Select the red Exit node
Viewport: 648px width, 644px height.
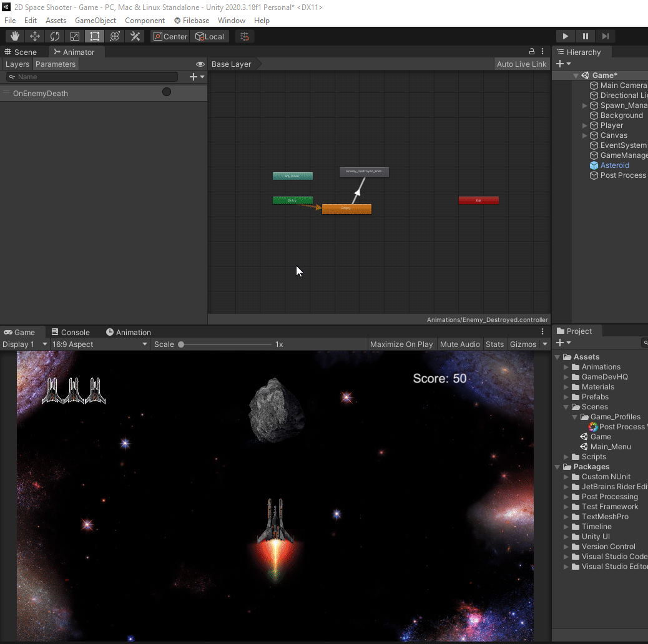(x=479, y=200)
